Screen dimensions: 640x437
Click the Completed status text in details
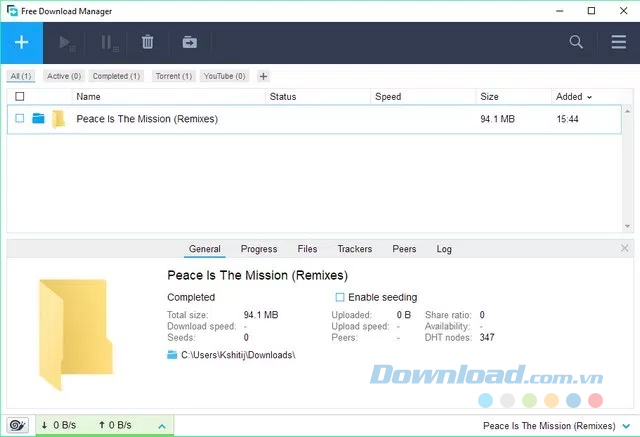191,297
